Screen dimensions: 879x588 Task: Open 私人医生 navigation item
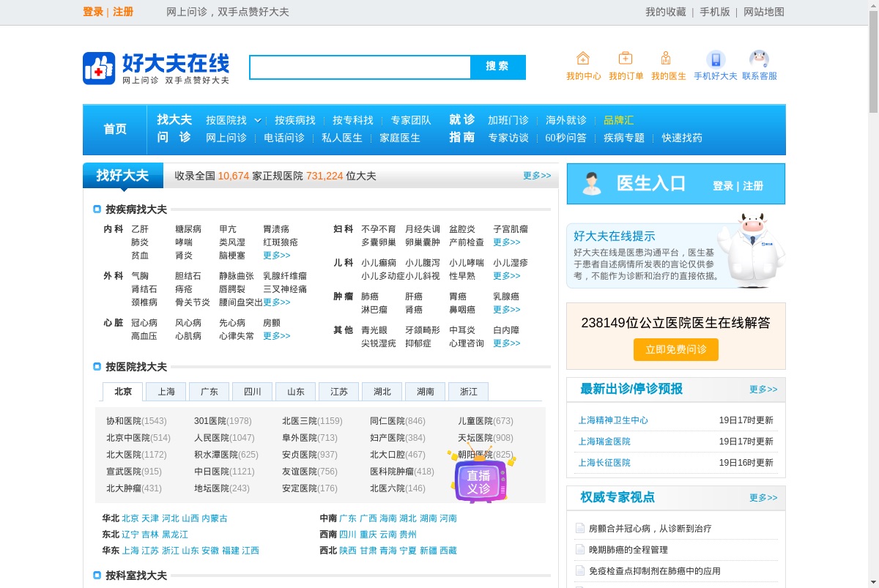[342, 138]
